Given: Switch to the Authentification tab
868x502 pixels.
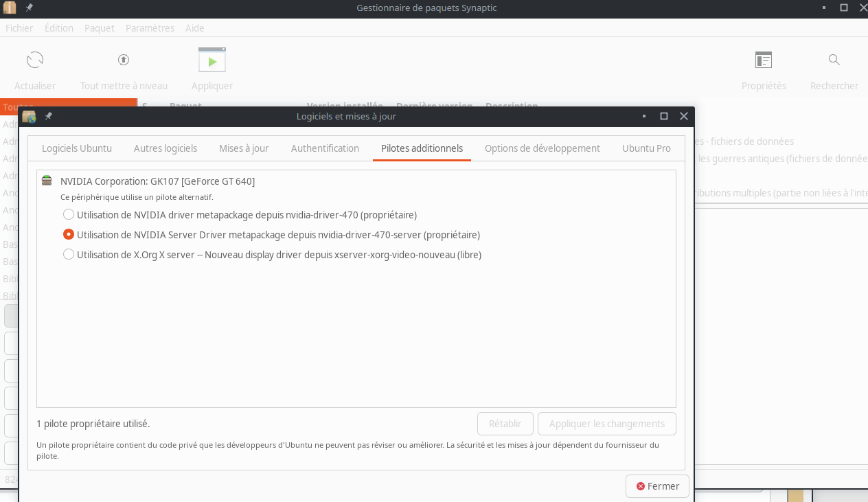Looking at the screenshot, I should point(325,148).
